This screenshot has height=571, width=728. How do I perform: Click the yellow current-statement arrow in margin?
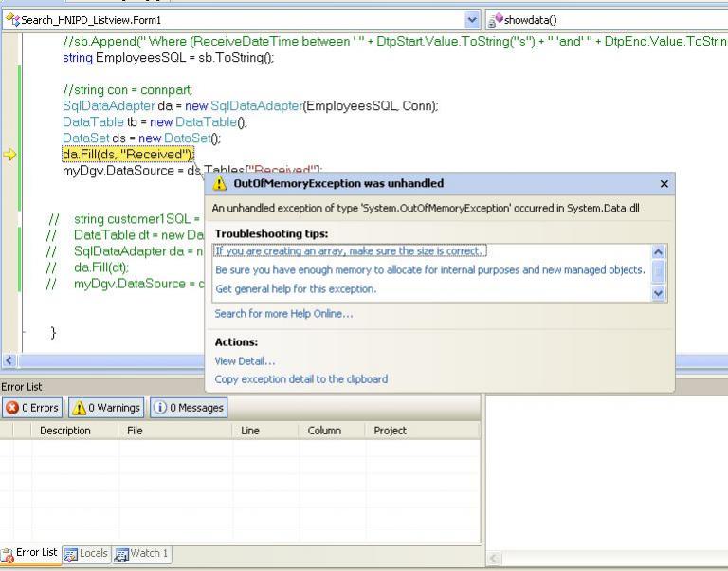click(x=9, y=155)
